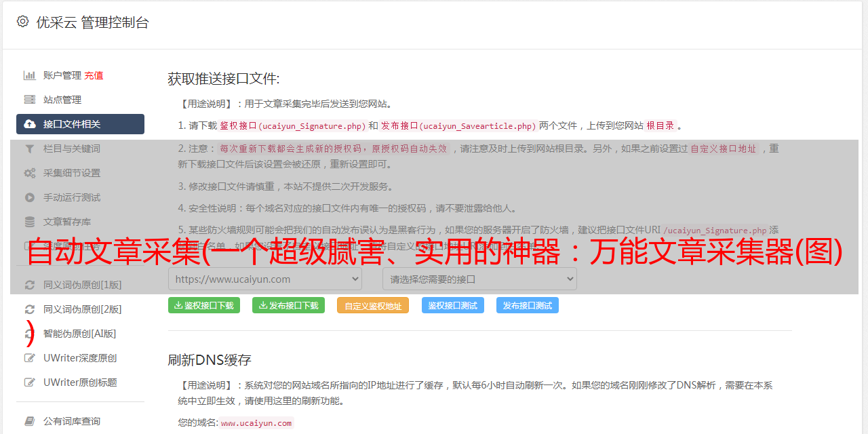Click the highlighted 根目录 text
Viewport: 868px width, 434px height.
click(x=660, y=125)
